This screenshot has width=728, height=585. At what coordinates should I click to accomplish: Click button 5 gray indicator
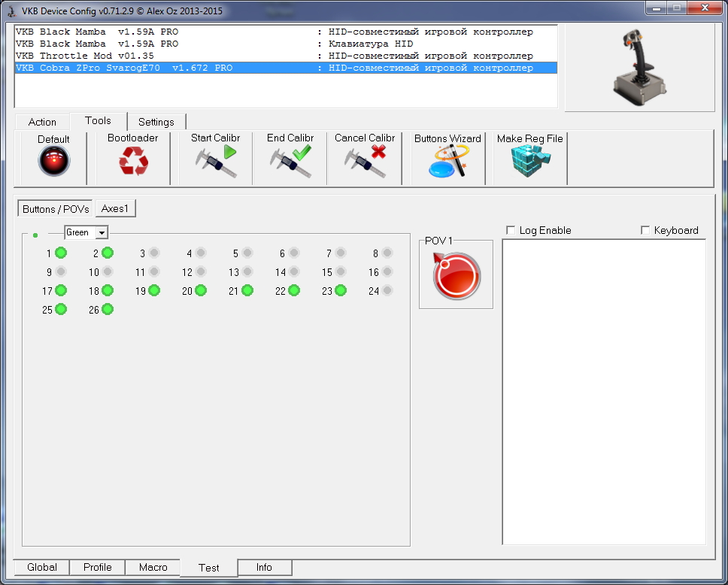[247, 253]
